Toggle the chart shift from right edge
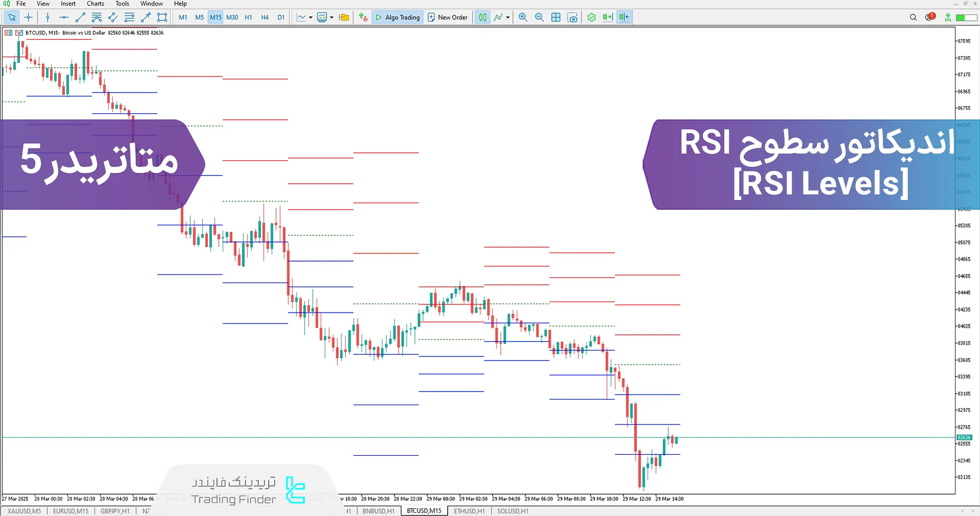The height and width of the screenshot is (516, 980). tap(623, 17)
